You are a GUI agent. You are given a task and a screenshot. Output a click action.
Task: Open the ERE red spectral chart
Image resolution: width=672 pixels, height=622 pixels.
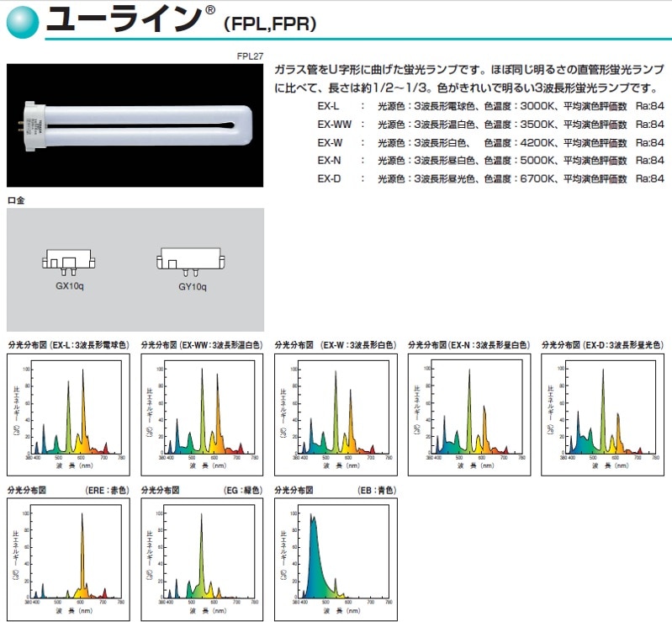(68, 559)
